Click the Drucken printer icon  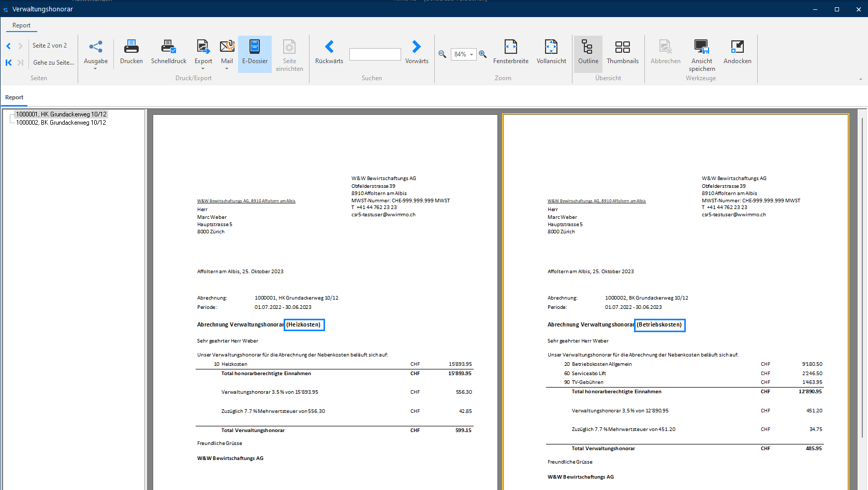(x=131, y=47)
